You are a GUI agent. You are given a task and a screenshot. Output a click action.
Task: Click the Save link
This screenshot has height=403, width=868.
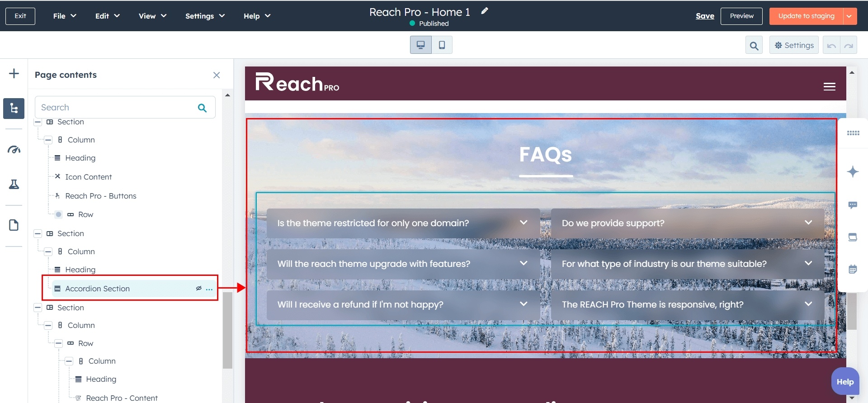[705, 16]
